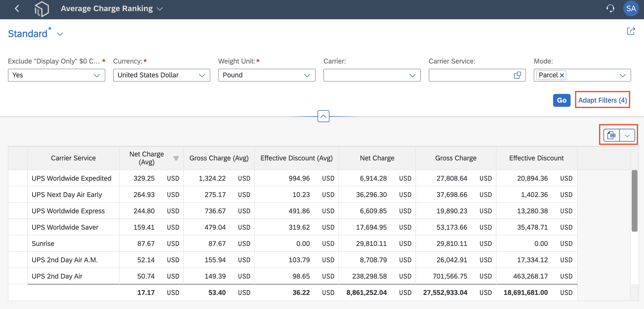Click the 36.22 effective discount average total
The image size is (644, 309).
click(301, 292)
